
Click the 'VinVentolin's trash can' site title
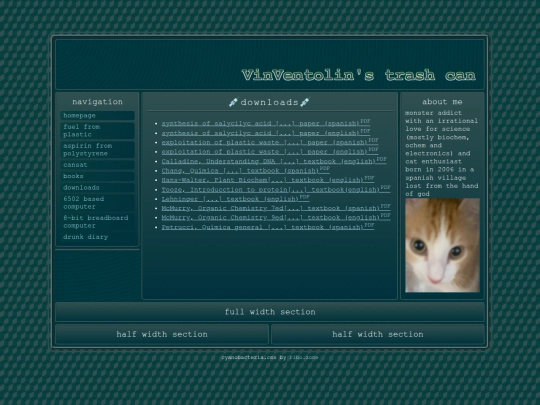point(359,75)
